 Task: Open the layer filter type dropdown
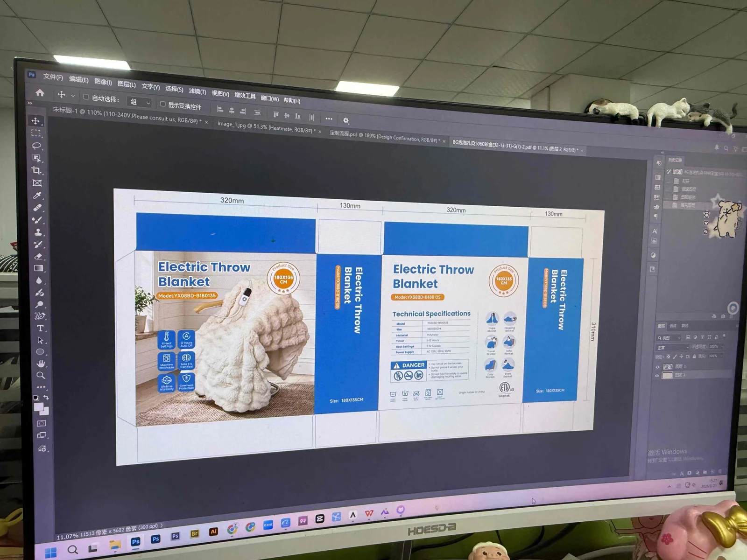(x=668, y=337)
